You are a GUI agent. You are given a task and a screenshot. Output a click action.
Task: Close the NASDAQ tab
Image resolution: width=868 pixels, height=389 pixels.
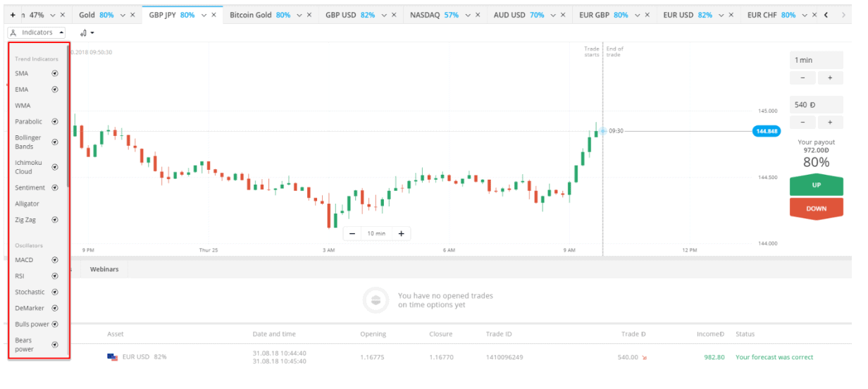(477, 15)
